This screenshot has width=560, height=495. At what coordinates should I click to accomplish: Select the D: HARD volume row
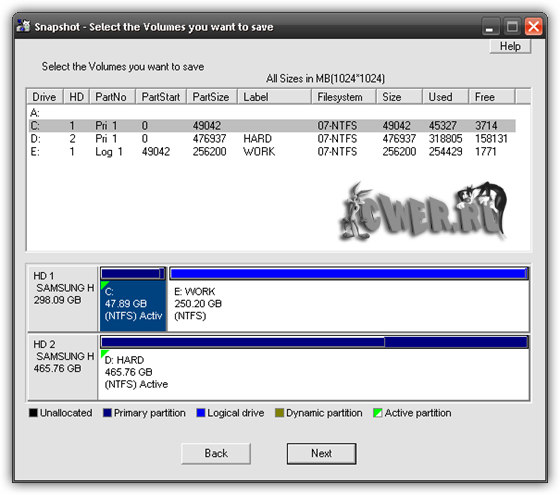coord(272,139)
